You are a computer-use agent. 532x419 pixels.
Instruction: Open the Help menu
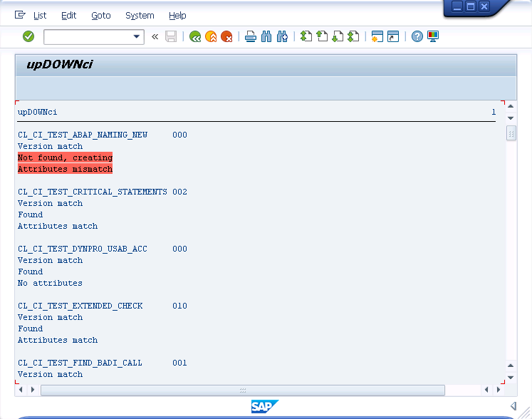click(x=177, y=16)
